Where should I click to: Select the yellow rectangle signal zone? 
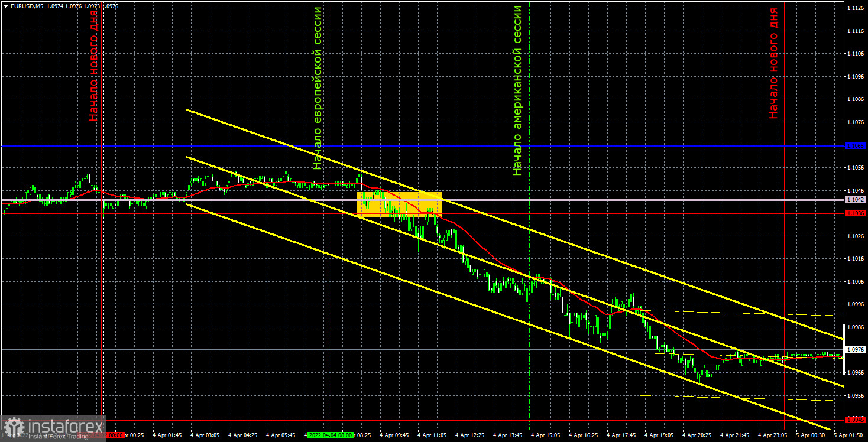click(399, 204)
